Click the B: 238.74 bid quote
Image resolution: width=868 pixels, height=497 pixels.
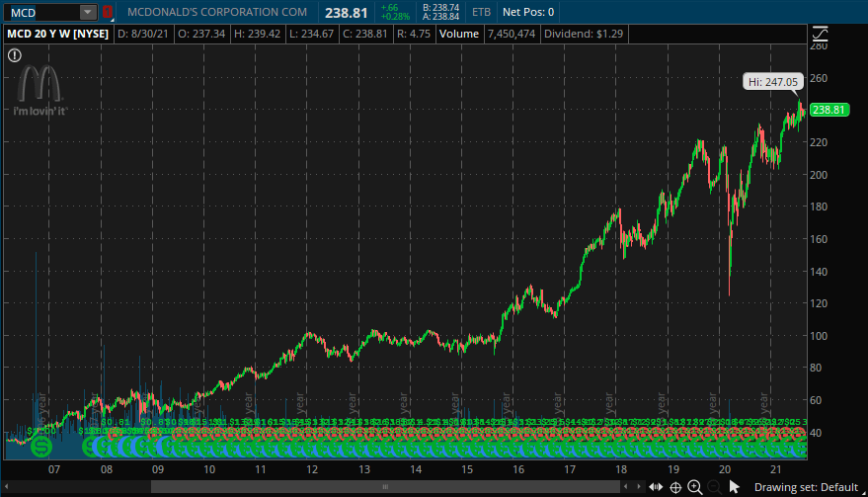440,7
